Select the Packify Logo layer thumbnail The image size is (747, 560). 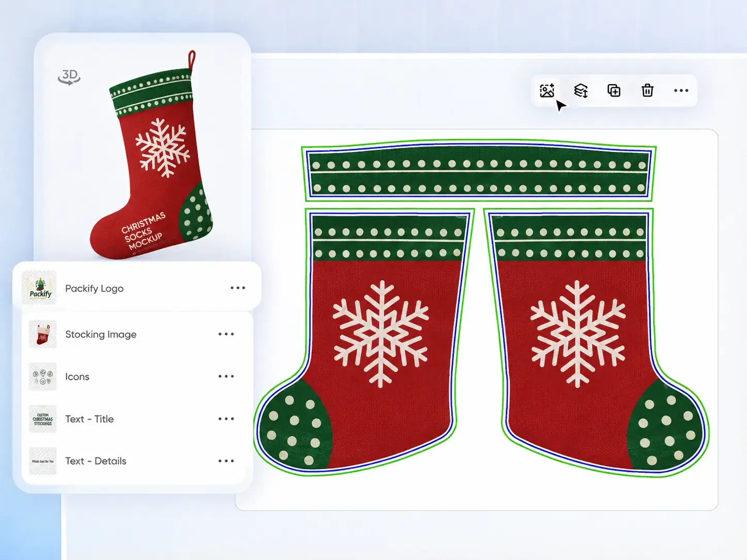pos(40,287)
